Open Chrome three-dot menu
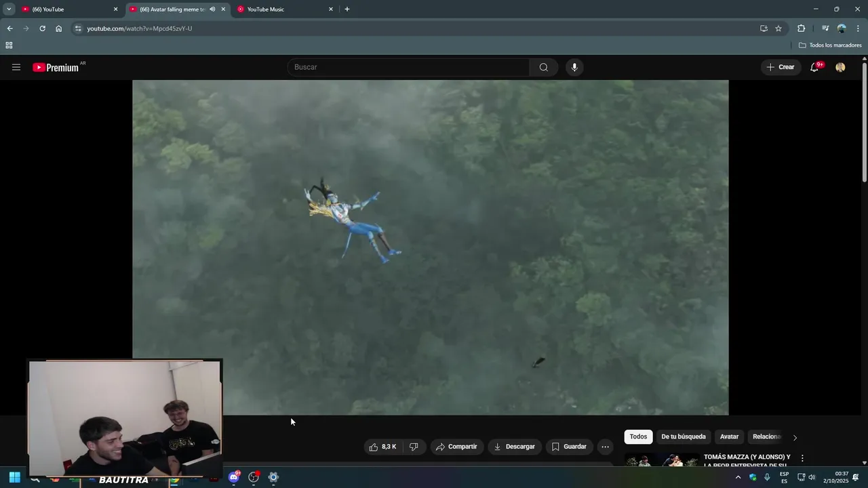The height and width of the screenshot is (488, 868). (x=858, y=28)
